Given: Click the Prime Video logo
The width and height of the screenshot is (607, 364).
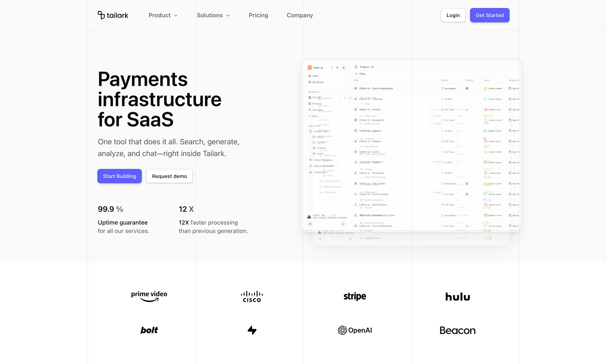Looking at the screenshot, I should pos(149,296).
